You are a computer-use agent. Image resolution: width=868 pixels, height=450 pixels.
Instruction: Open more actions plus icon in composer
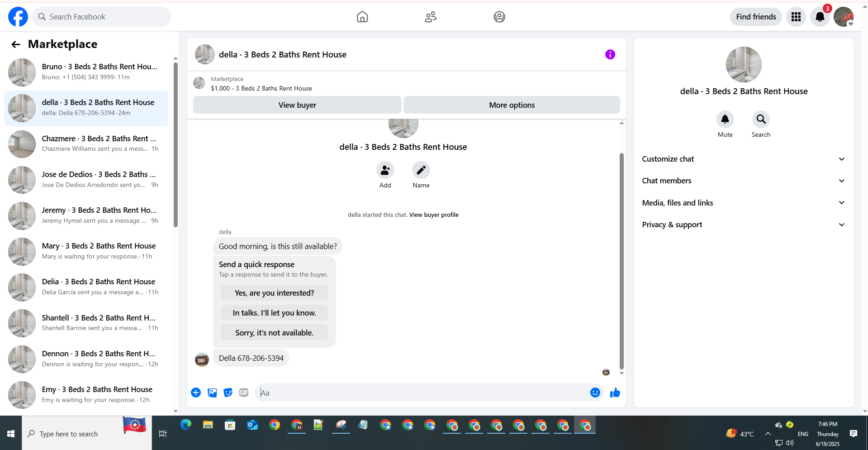[x=196, y=393]
